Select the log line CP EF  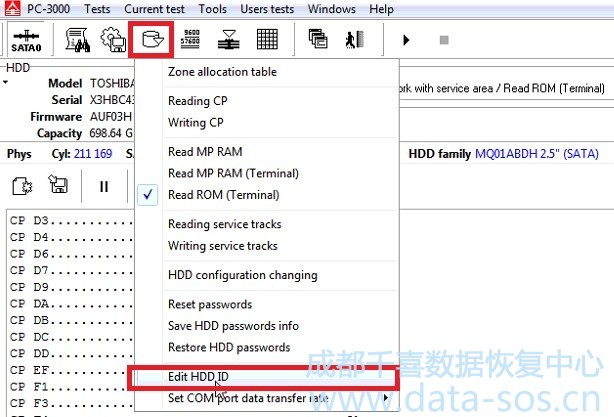tap(72, 370)
